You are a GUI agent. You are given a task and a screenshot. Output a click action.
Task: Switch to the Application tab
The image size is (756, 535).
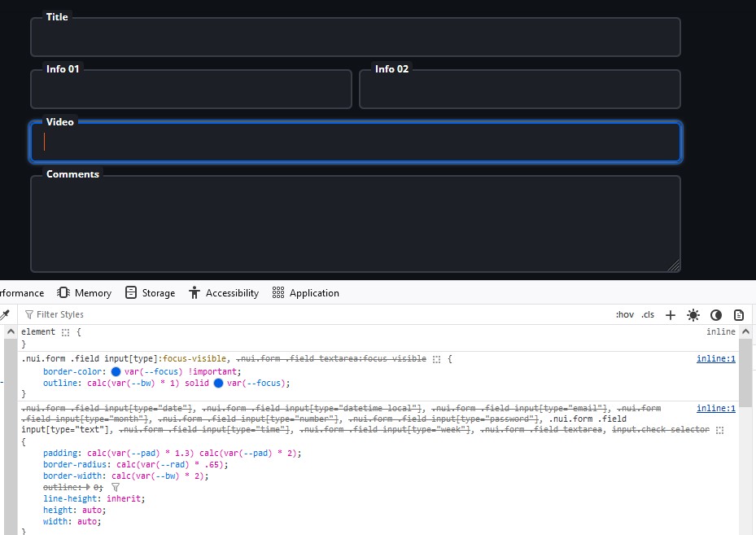click(305, 293)
